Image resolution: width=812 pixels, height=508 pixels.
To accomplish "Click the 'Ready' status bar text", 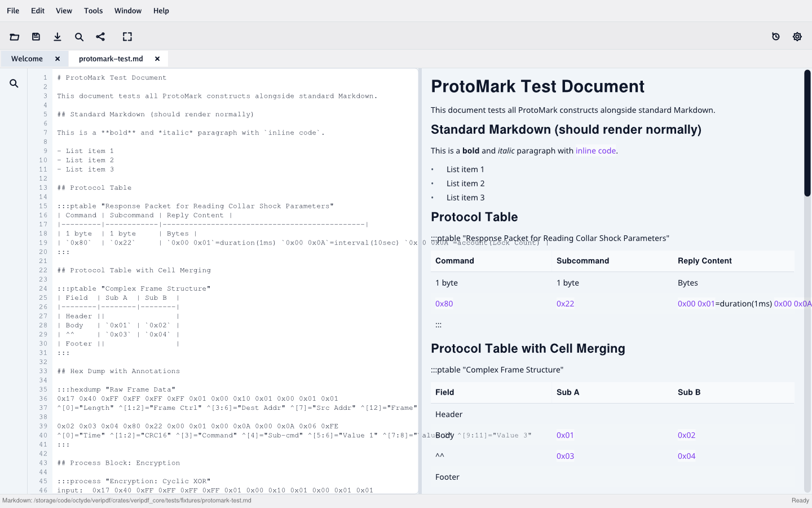I will (x=800, y=501).
